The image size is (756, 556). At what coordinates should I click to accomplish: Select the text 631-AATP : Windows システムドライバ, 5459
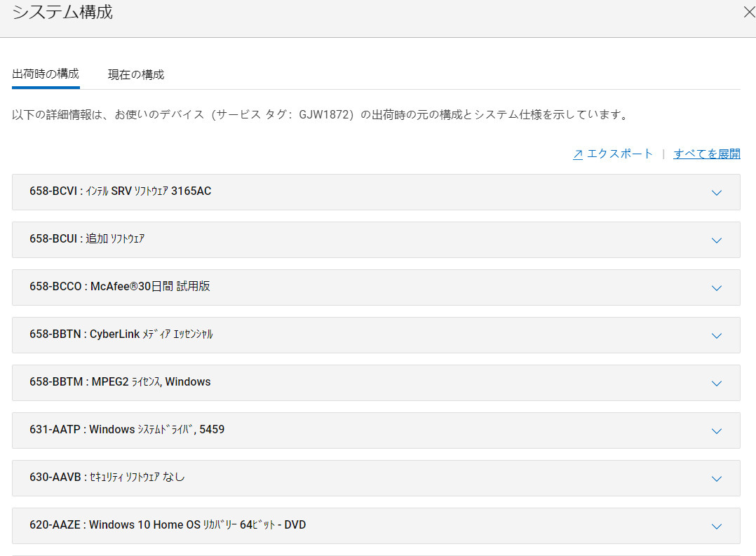tap(127, 429)
